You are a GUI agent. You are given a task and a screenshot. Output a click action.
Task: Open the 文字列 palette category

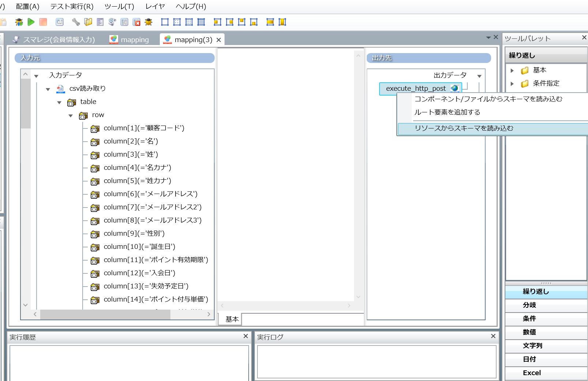pos(546,346)
